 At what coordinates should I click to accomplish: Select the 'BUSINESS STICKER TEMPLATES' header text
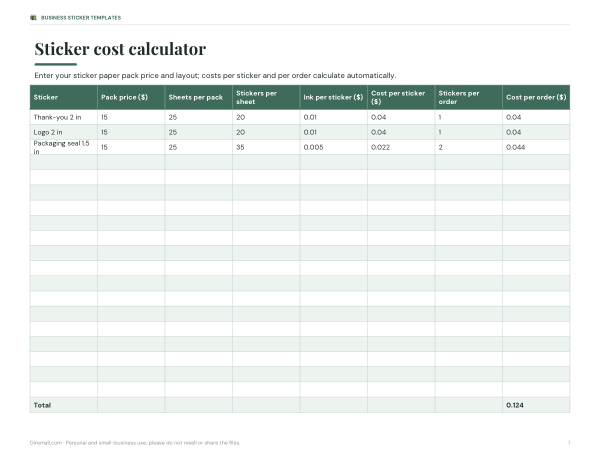[x=81, y=18]
